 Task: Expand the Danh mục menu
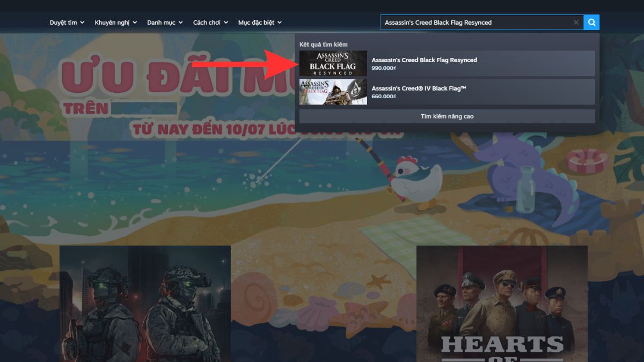(165, 23)
